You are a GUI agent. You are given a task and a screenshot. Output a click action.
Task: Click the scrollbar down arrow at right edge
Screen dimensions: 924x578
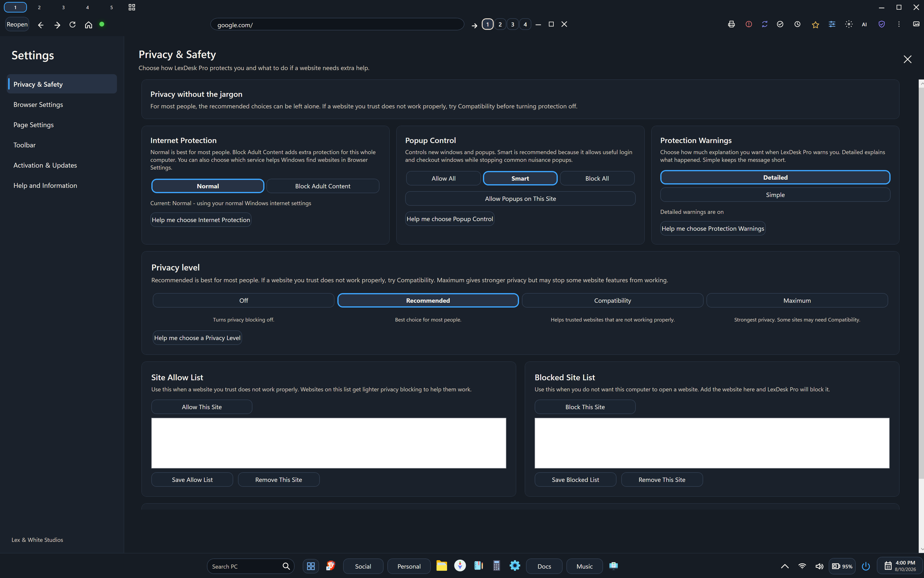pos(921,549)
